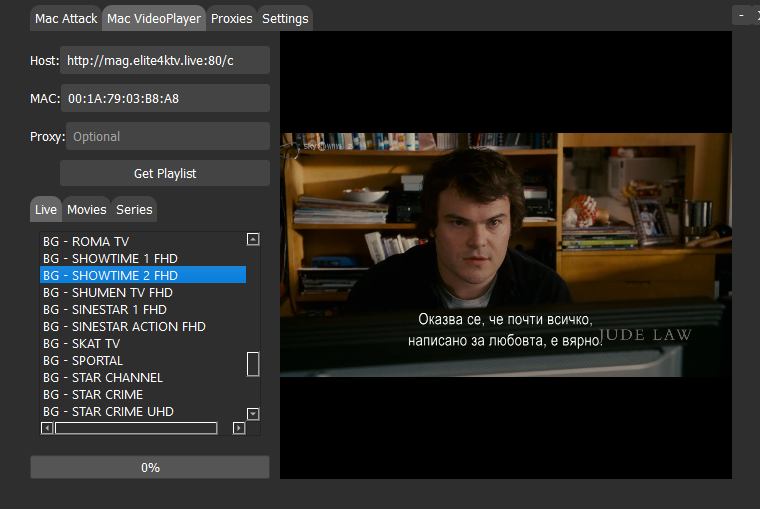The height and width of the screenshot is (509, 760).
Task: Switch to the Mac Attack tab
Action: click(66, 18)
